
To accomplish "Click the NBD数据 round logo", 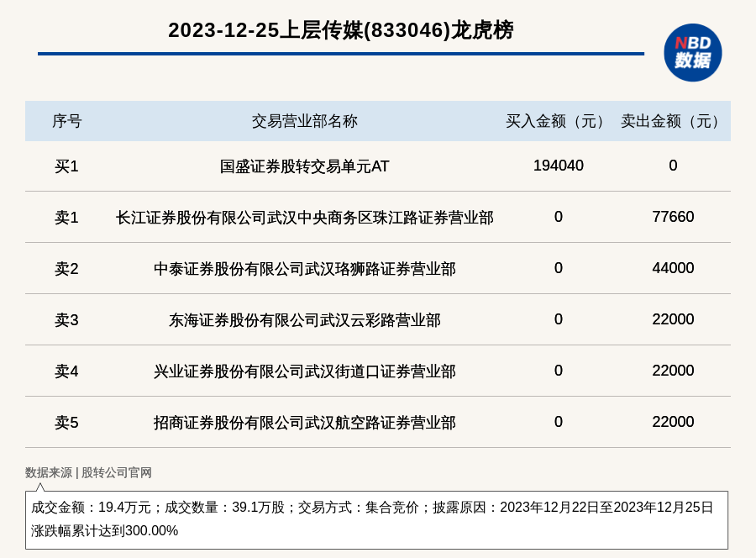I will tap(693, 53).
